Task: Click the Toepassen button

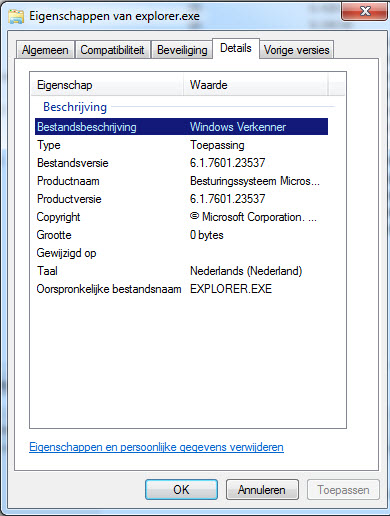Action: click(343, 490)
